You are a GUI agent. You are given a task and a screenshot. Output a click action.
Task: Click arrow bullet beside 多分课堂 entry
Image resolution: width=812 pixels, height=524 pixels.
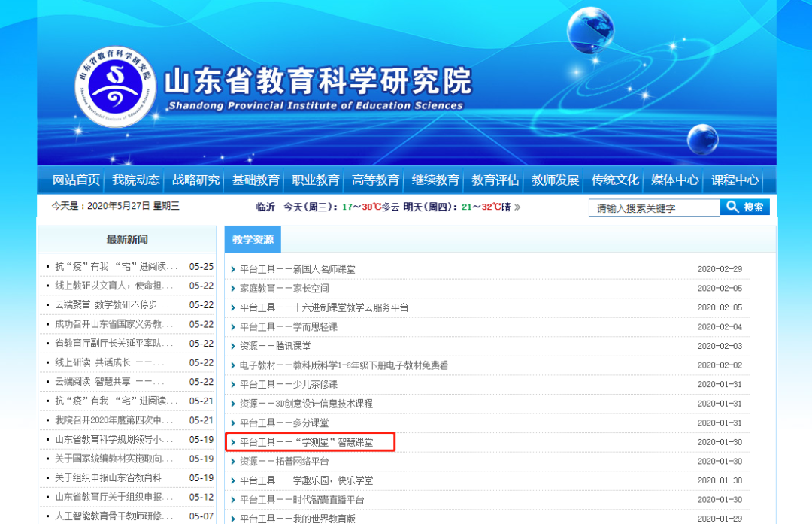[x=234, y=423]
